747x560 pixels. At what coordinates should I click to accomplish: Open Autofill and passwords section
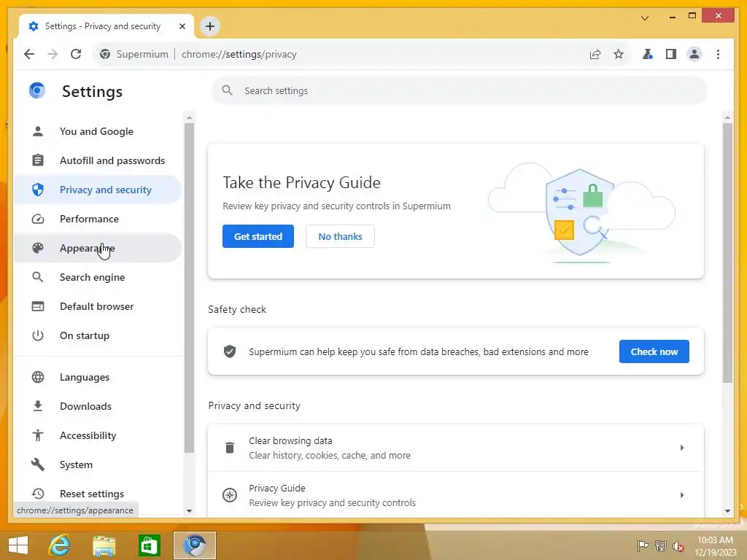(x=97, y=160)
